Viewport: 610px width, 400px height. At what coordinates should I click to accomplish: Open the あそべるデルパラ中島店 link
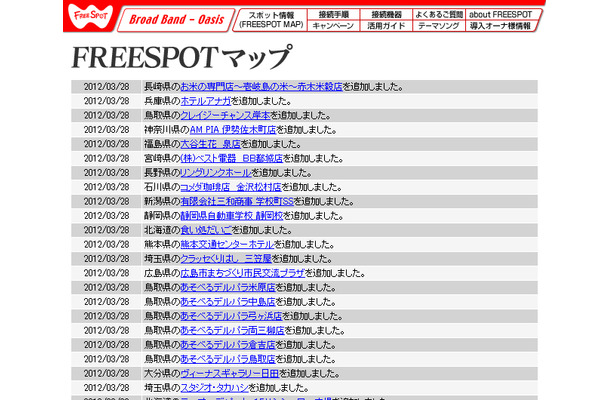click(x=228, y=302)
